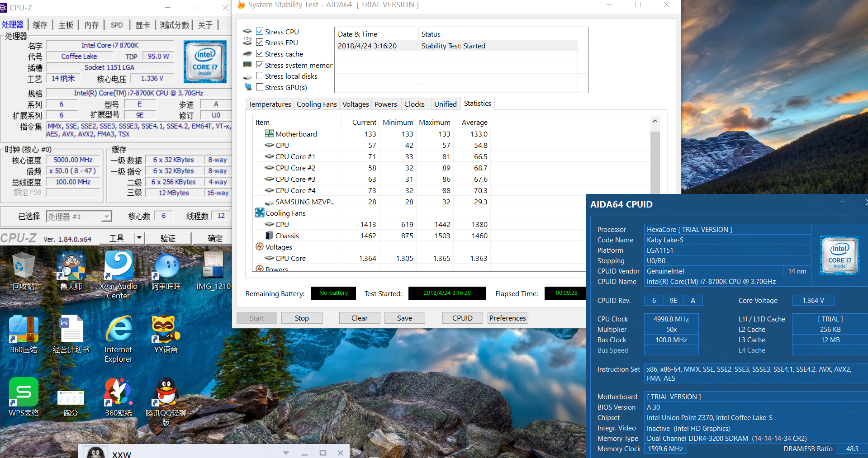This screenshot has width=868, height=458.
Task: Switch to the Temperatures tab
Action: 270,104
